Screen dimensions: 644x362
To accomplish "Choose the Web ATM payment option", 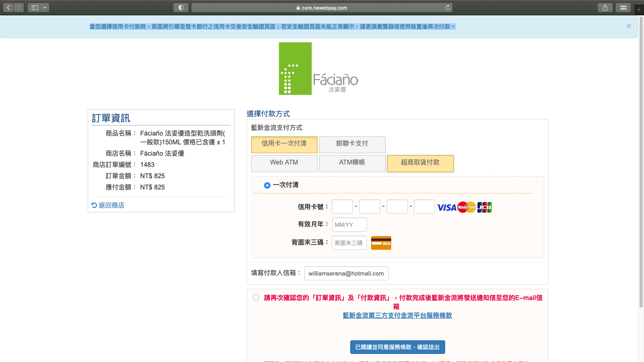I will (x=284, y=163).
